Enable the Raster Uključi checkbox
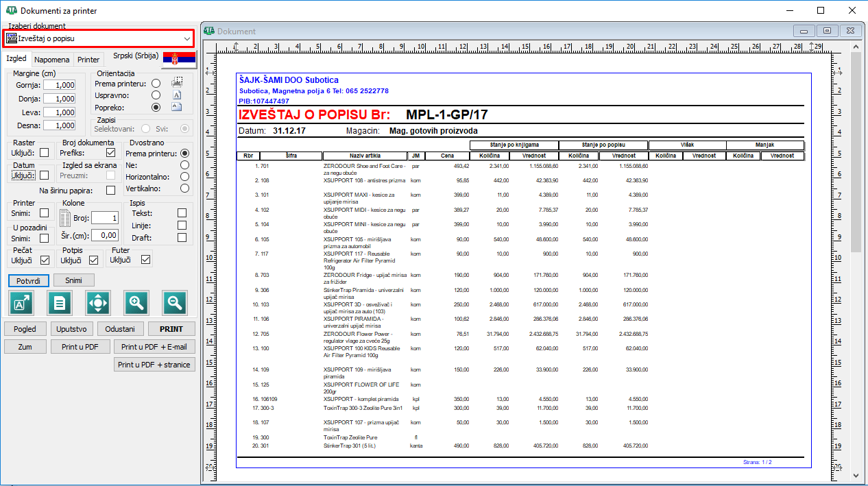 point(45,153)
